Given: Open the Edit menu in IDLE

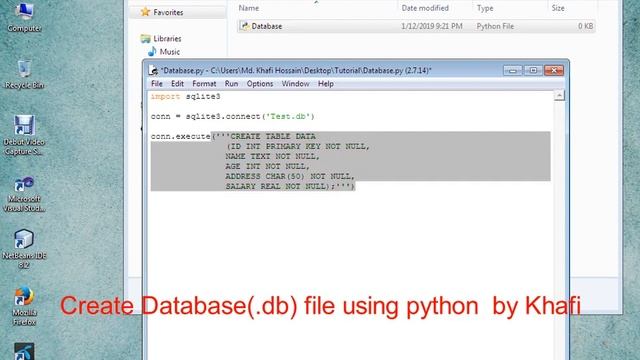Looking at the screenshot, I should tap(177, 84).
